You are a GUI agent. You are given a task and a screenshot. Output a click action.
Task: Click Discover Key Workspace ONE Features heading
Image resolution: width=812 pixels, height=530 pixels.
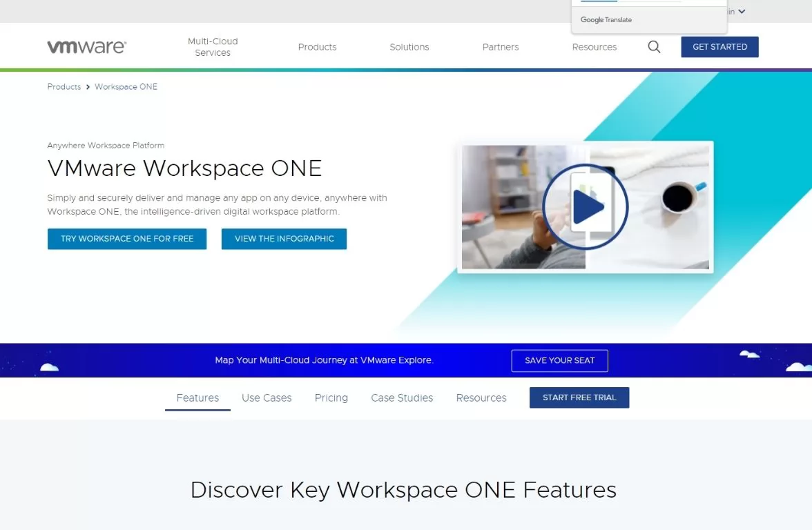[403, 490]
